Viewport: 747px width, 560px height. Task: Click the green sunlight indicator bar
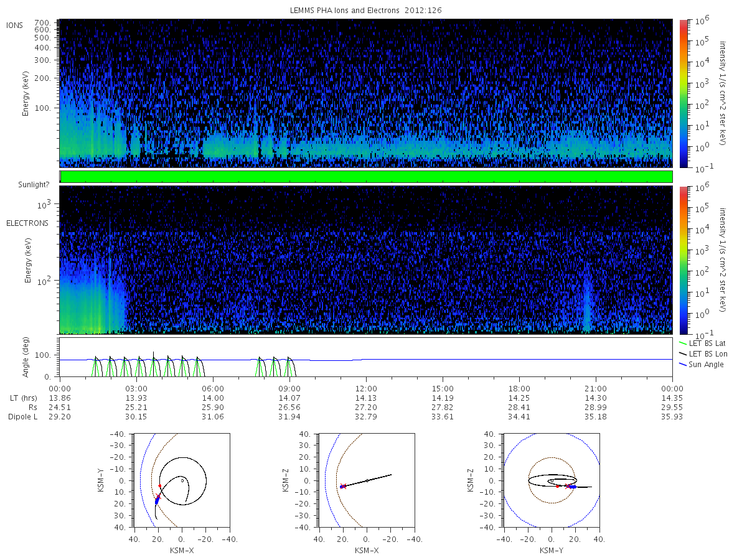tap(366, 177)
